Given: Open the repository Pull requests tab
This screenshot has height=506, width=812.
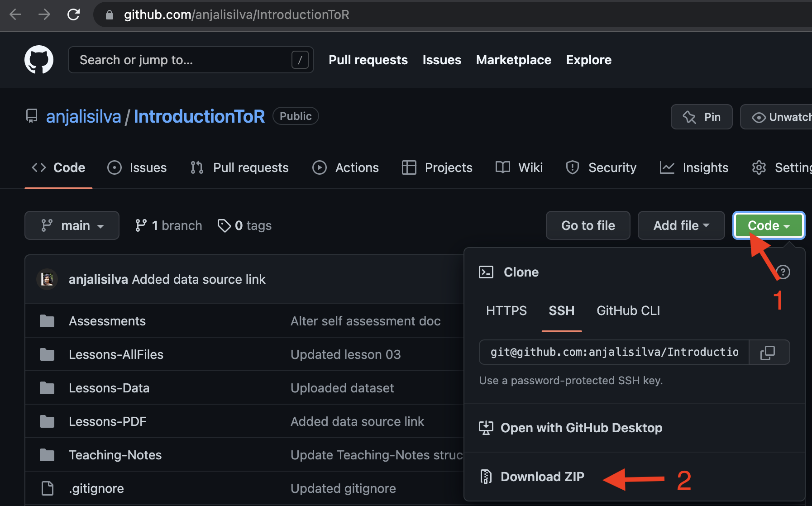Looking at the screenshot, I should (x=239, y=167).
